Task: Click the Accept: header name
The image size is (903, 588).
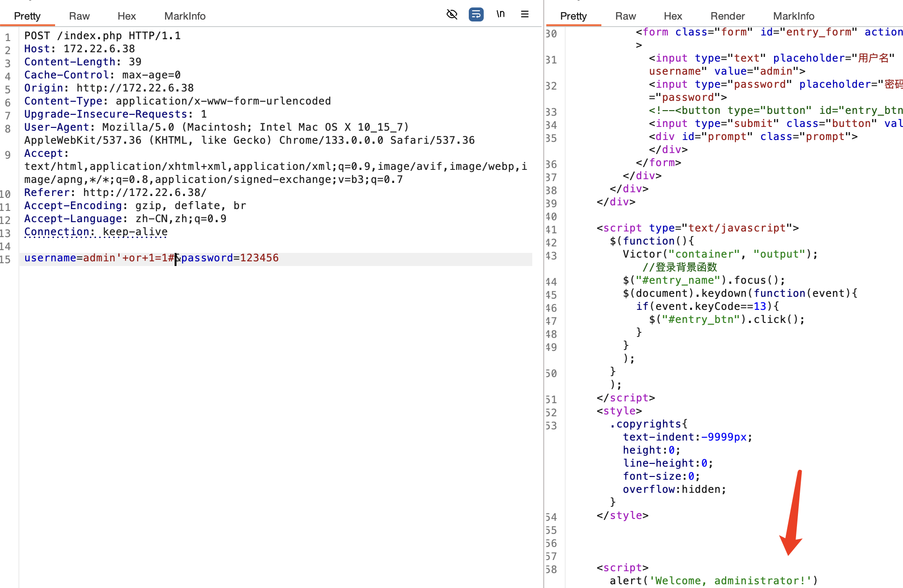Action: [x=46, y=153]
